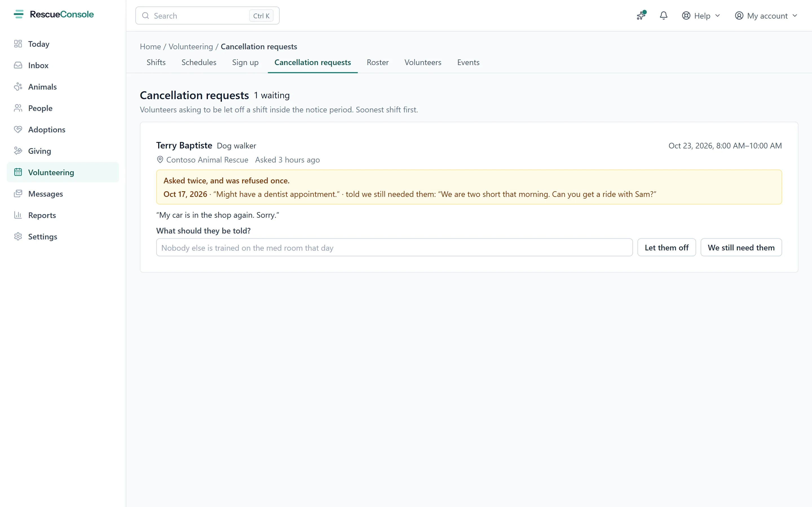Go to Adoptions in the sidebar
The width and height of the screenshot is (812, 507).
(x=63, y=130)
